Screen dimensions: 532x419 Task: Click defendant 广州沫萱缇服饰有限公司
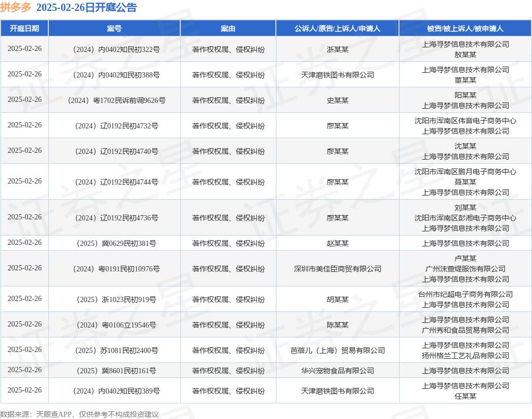point(465,269)
